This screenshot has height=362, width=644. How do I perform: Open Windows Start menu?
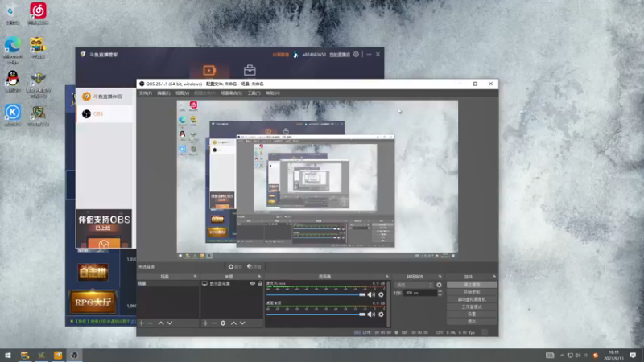pos(8,355)
